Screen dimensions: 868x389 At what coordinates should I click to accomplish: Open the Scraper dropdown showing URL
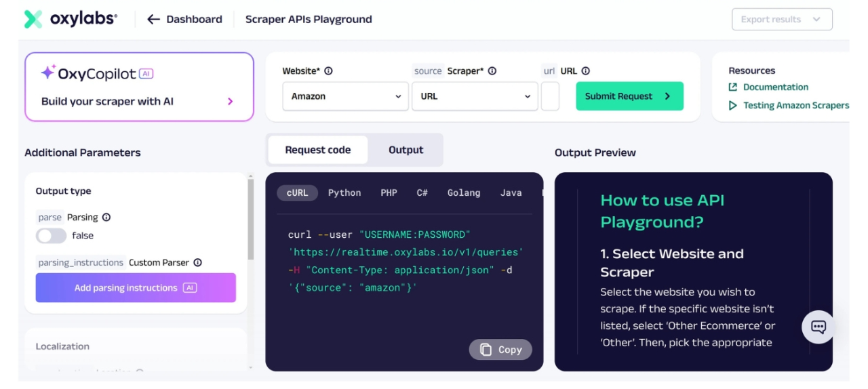475,96
